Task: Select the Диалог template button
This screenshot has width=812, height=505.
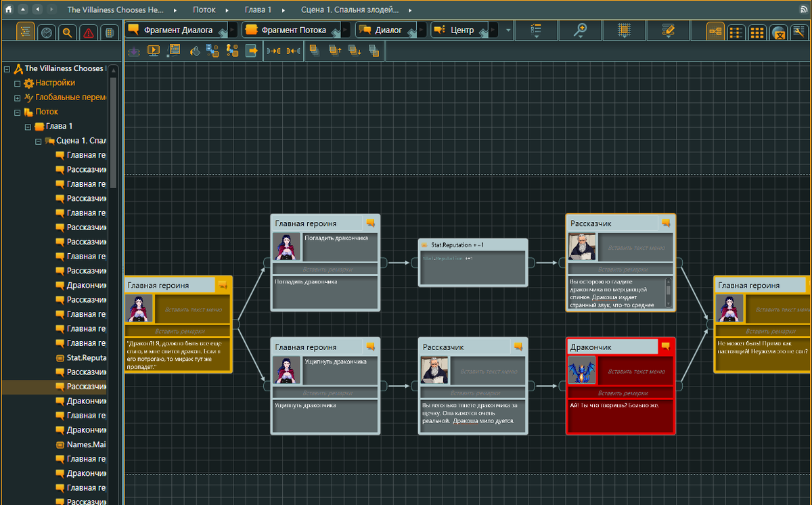Action: [x=386, y=30]
